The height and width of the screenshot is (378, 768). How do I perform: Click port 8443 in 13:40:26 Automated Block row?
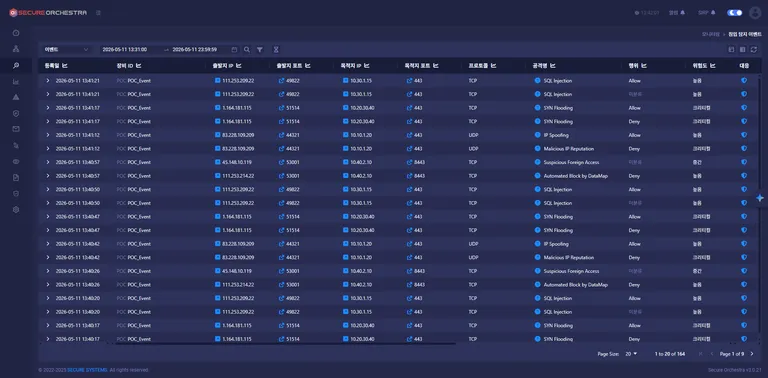click(420, 284)
